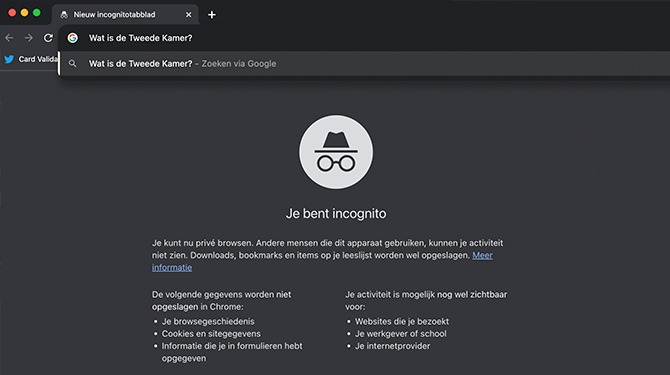This screenshot has height=375, width=670.
Task: Close the Nieuw incognitotabblad tab
Action: 188,15
